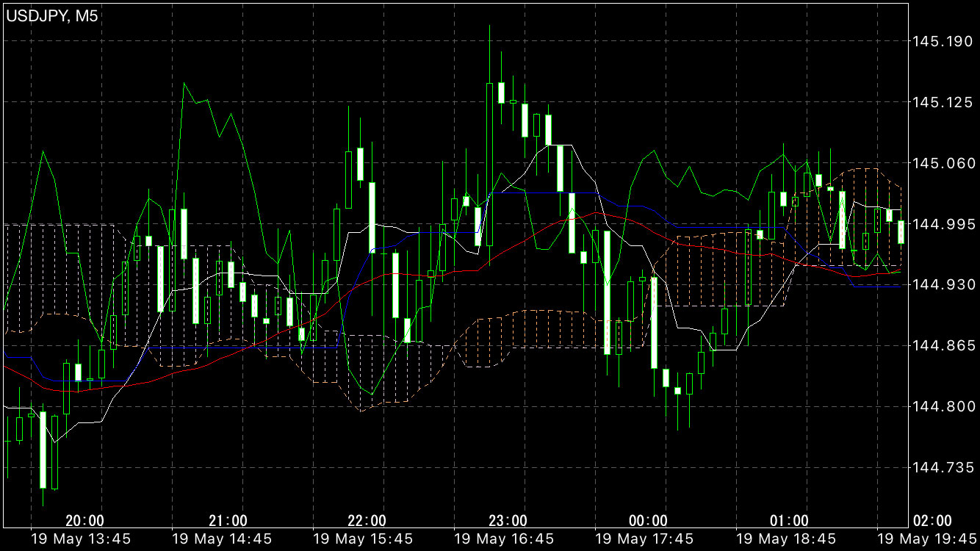Viewport: 980px width, 551px height.
Task: Click the 19 May 18:45 date label
Action: pyautogui.click(x=786, y=539)
